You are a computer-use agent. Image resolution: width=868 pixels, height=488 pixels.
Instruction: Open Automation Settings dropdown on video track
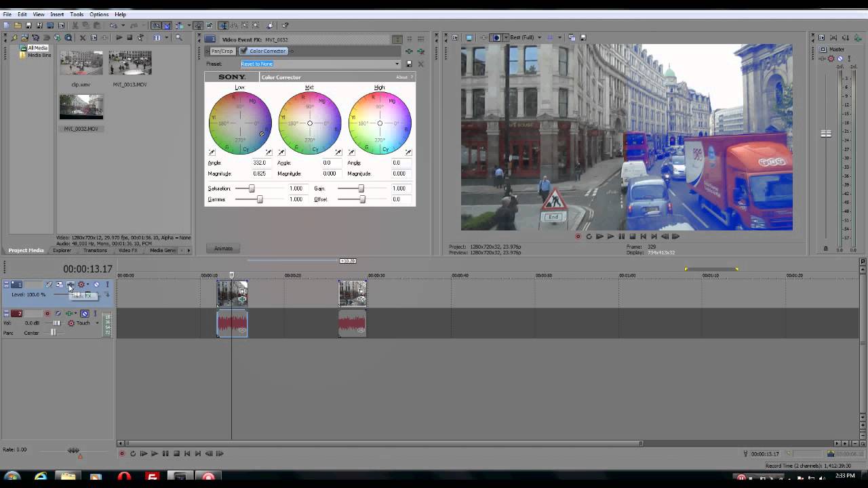(87, 285)
